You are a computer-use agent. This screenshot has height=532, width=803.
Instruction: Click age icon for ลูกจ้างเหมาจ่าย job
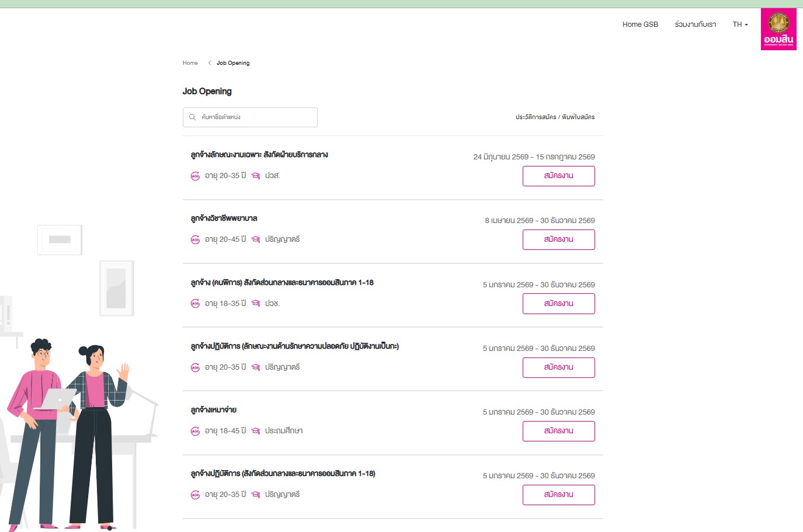coord(196,431)
